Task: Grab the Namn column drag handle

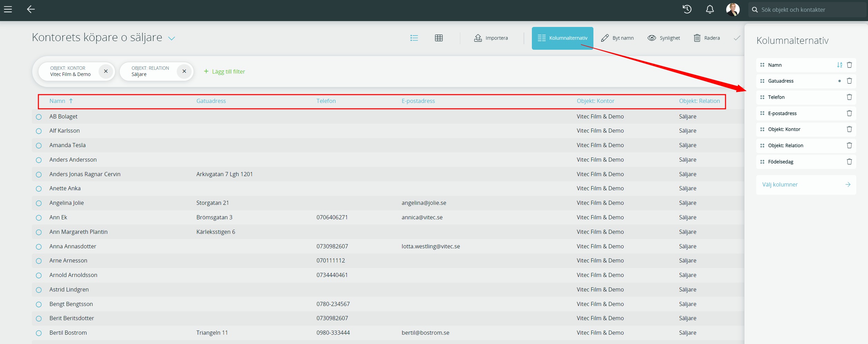Action: 762,65
